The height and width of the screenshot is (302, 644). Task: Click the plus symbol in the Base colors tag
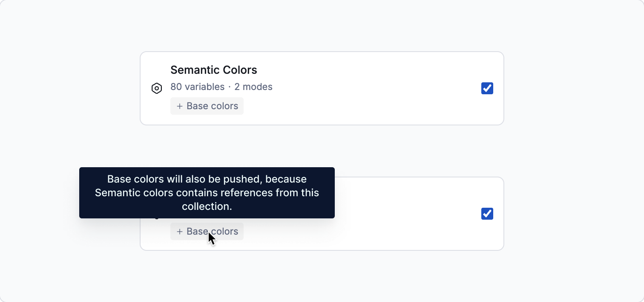[x=180, y=106]
